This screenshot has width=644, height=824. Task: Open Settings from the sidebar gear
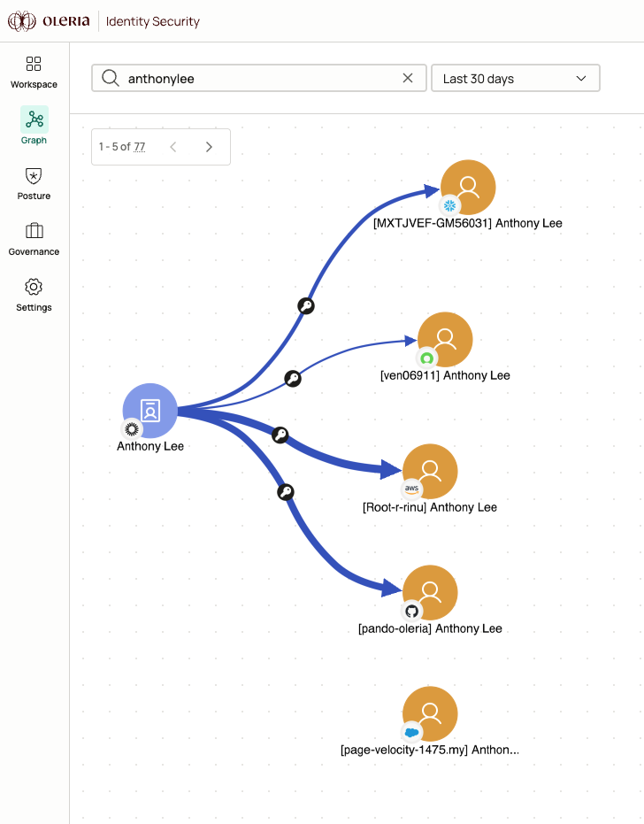34,296
